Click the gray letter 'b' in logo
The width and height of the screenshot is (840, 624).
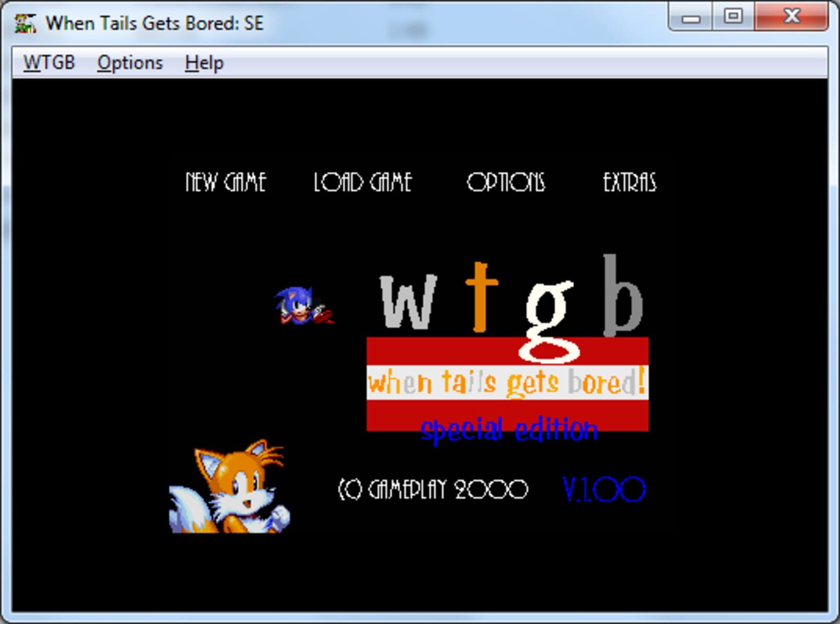pos(622,297)
